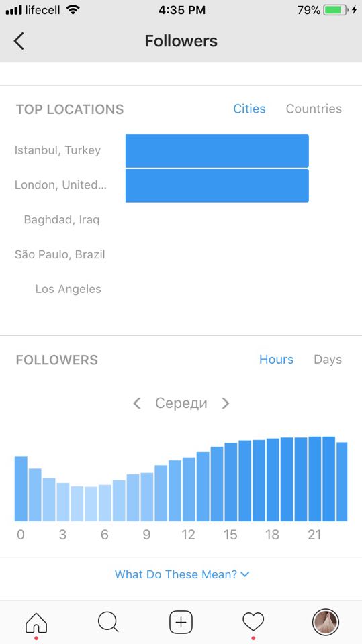Tap the hour 21 bar in chart
Image resolution: width=362 pixels, height=644 pixels.
[315, 479]
